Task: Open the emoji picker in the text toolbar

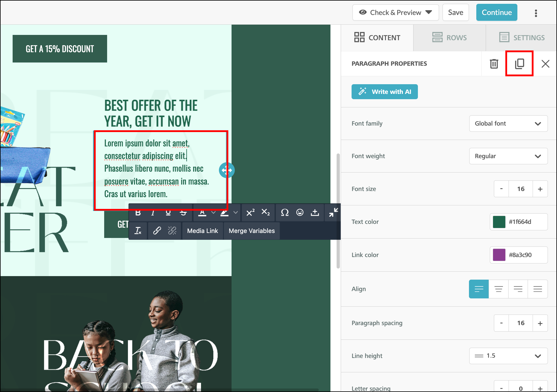Action: coord(300,212)
